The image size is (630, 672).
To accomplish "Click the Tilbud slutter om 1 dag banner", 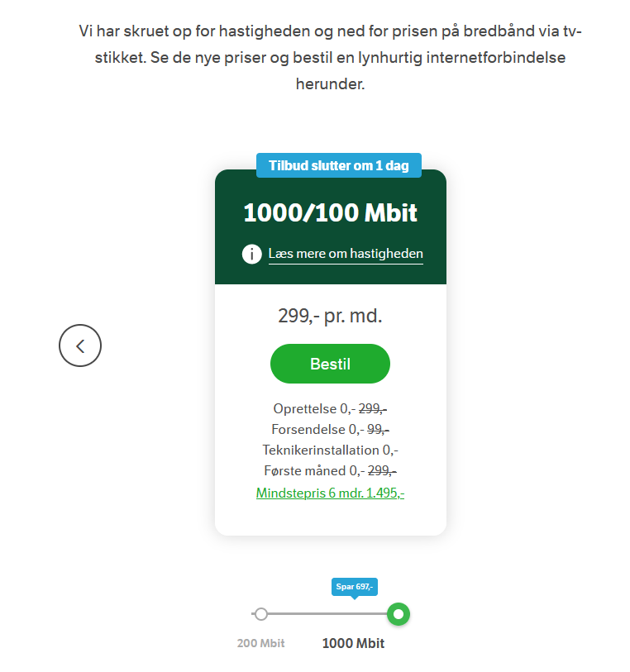I will pyautogui.click(x=338, y=165).
